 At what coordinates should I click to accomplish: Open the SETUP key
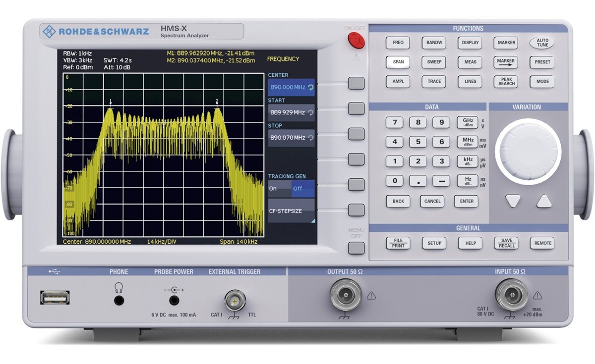[434, 243]
